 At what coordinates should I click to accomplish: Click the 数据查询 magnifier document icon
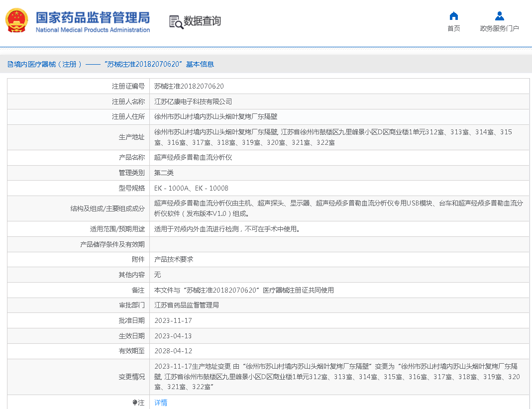click(x=176, y=21)
